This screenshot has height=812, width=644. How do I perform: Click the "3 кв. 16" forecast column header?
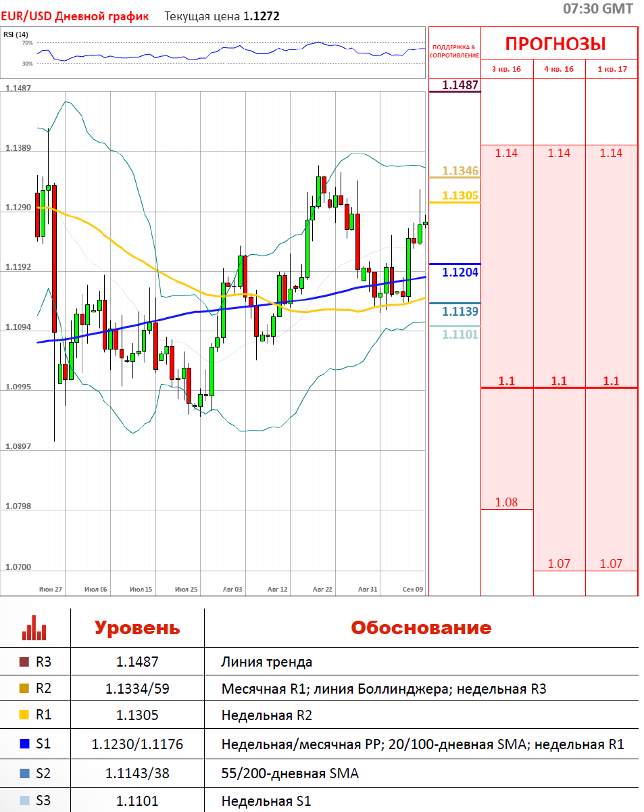coord(506,69)
